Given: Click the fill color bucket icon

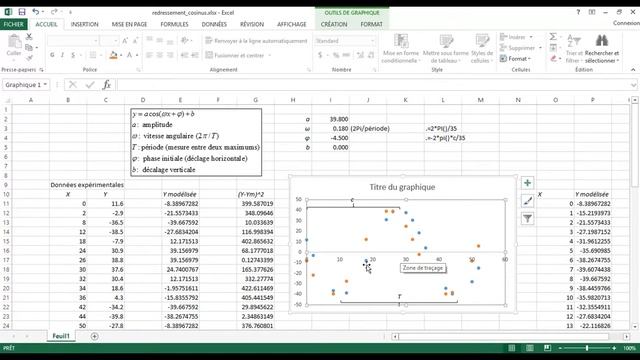Looking at the screenshot, I should pyautogui.click(x=113, y=55).
